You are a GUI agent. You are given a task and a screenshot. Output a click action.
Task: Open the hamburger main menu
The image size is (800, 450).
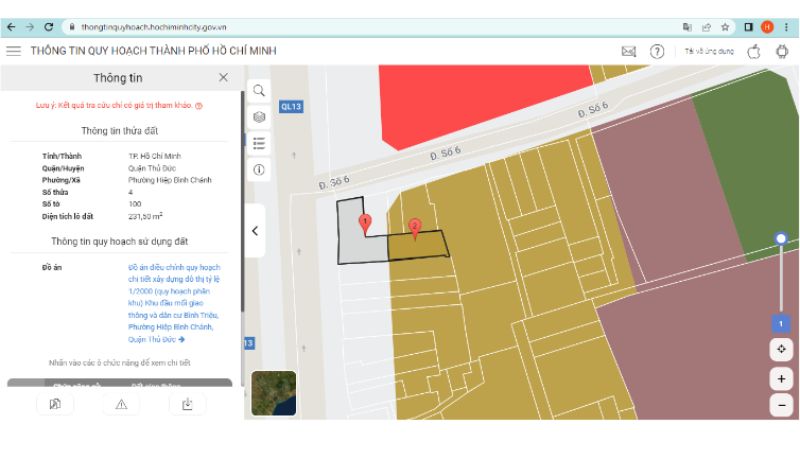tap(14, 51)
